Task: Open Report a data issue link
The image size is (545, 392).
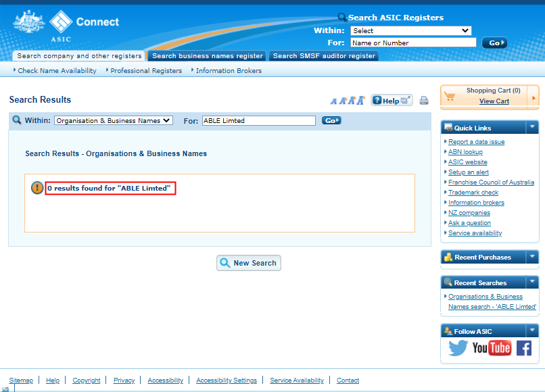Action: (x=476, y=142)
